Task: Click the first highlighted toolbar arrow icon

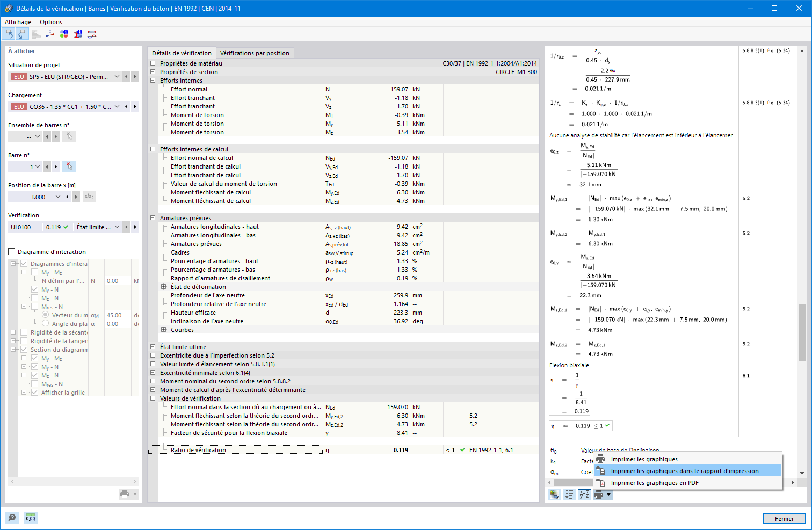Action: tap(9, 34)
